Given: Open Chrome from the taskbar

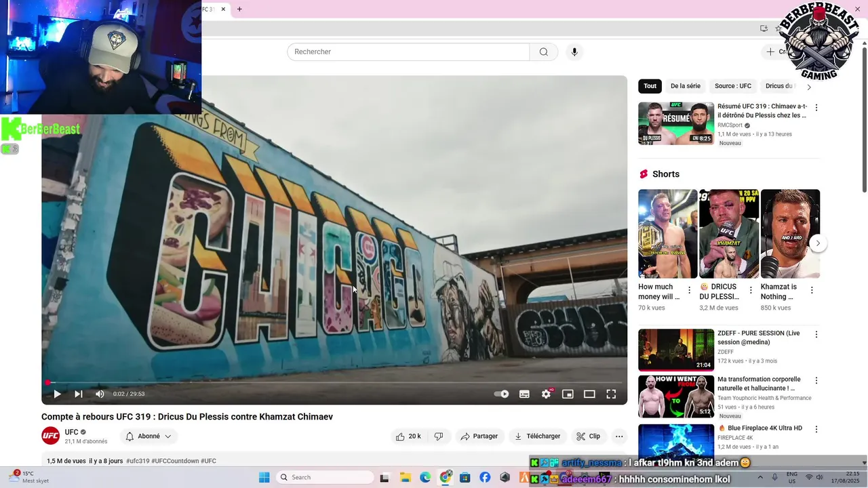Looking at the screenshot, I should pyautogui.click(x=446, y=477).
